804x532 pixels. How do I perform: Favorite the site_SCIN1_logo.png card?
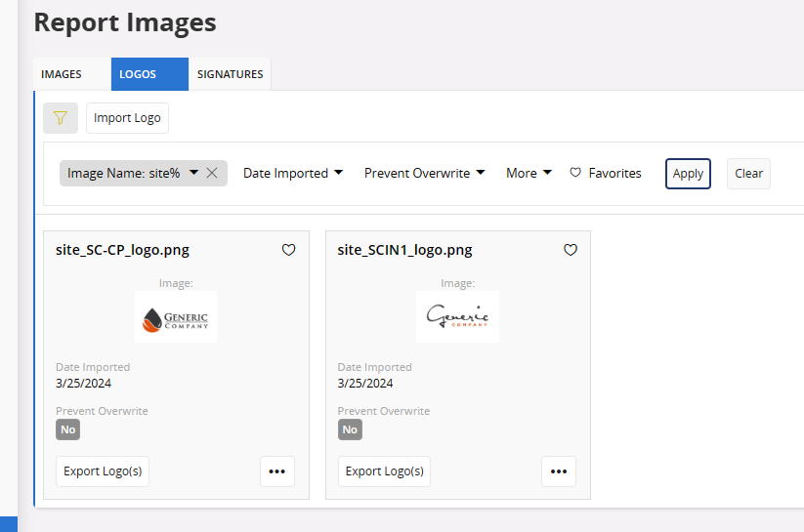[x=571, y=250]
